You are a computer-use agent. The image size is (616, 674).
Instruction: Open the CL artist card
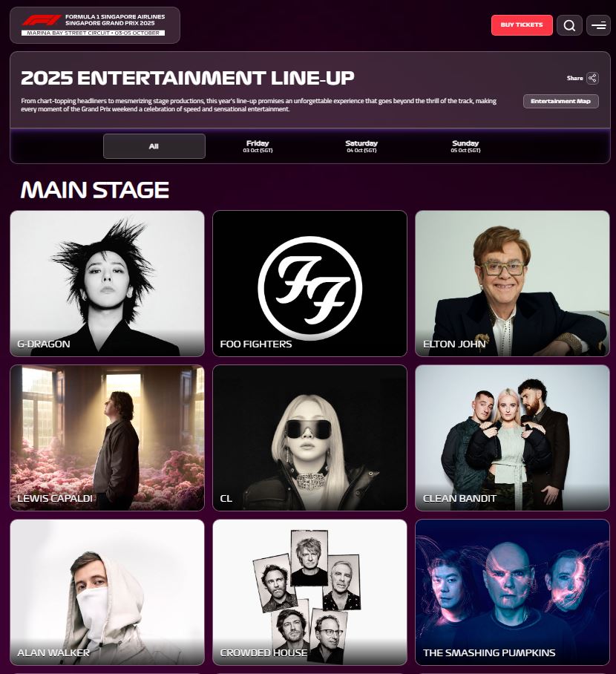pos(309,438)
